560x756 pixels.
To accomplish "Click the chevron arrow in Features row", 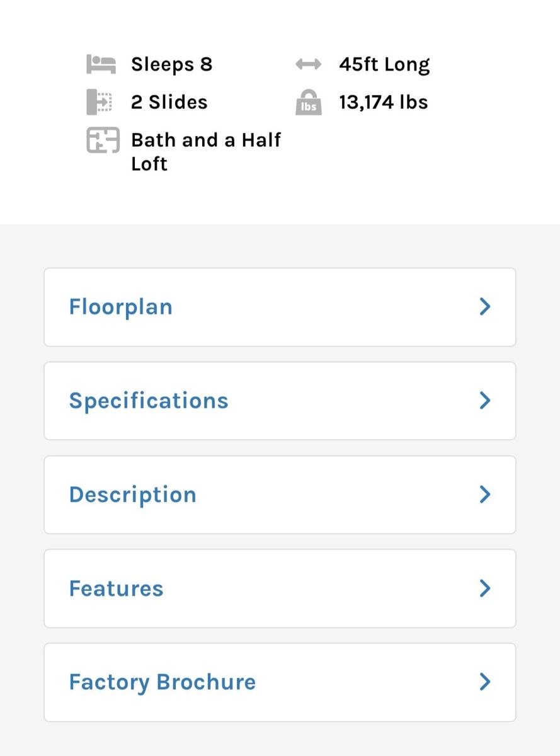I will coord(484,588).
